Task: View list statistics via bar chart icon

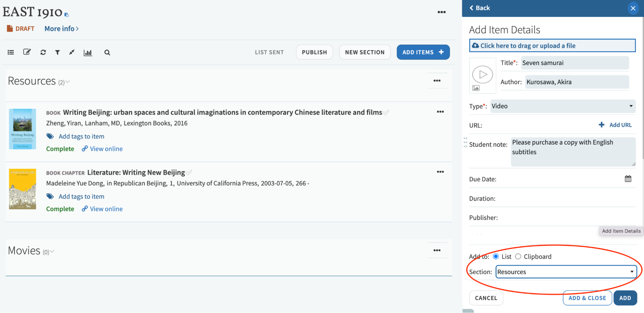Action: (x=88, y=52)
